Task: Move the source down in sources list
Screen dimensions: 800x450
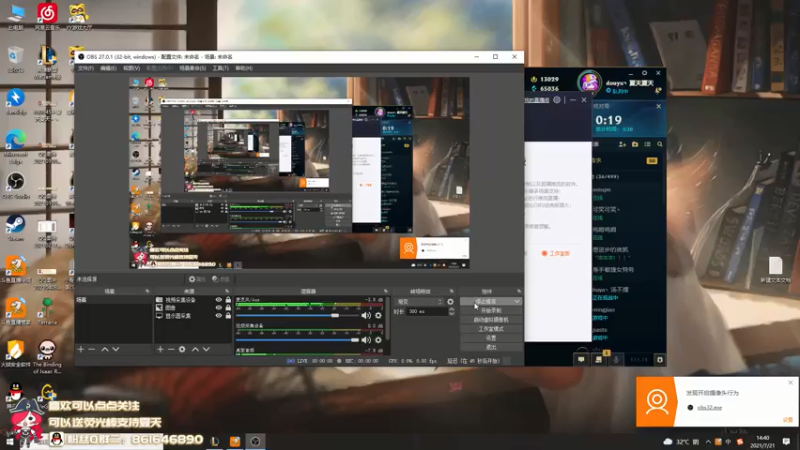Action: [x=206, y=349]
